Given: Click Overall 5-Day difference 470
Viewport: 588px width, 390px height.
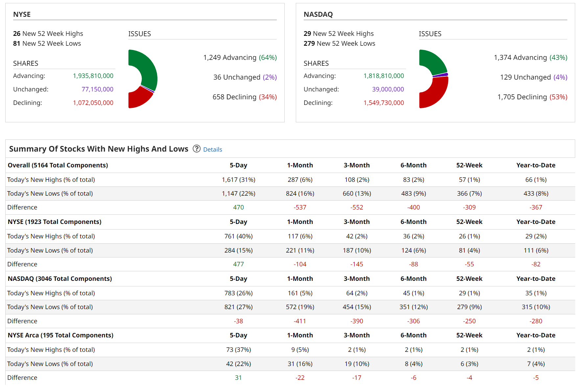Looking at the screenshot, I should click(239, 207).
